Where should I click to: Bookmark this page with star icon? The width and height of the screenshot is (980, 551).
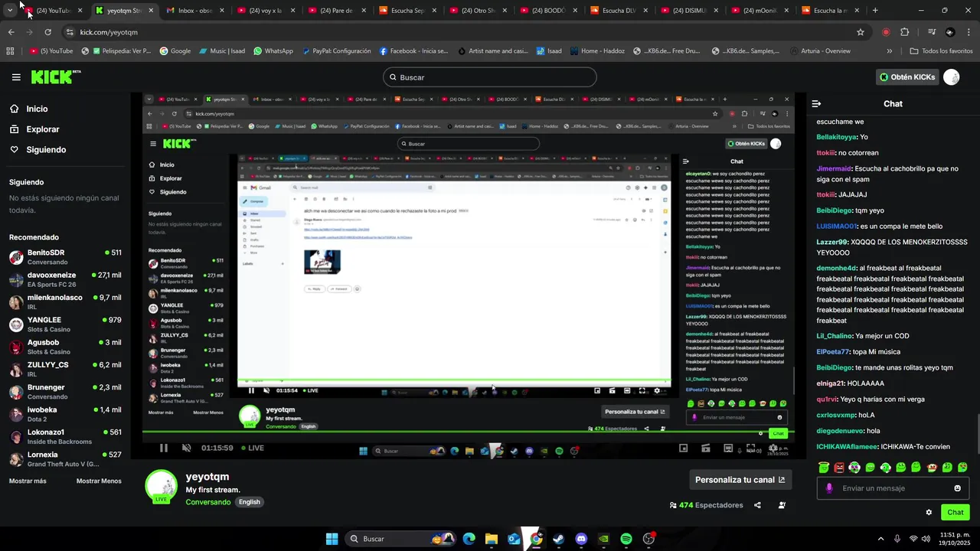(861, 32)
